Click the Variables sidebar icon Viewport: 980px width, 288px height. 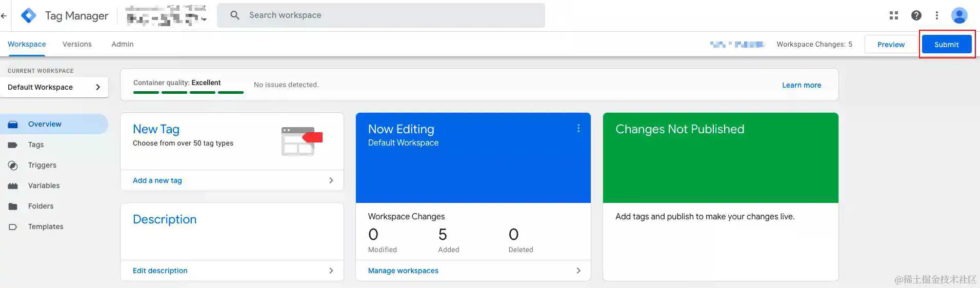click(13, 186)
